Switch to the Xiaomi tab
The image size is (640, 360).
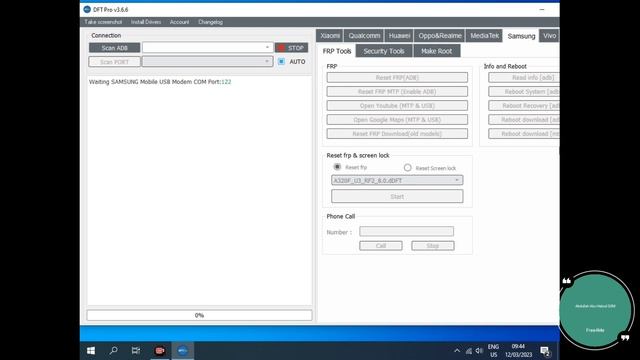(330, 36)
